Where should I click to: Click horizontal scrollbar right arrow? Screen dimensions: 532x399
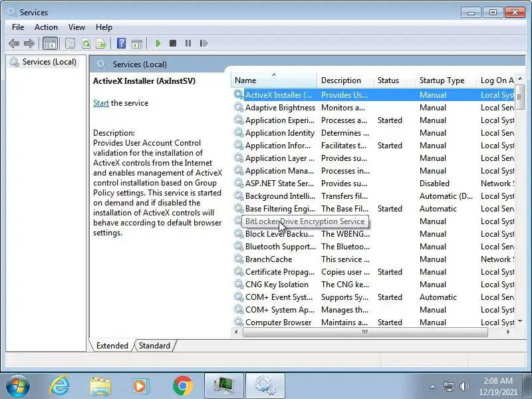click(x=508, y=332)
